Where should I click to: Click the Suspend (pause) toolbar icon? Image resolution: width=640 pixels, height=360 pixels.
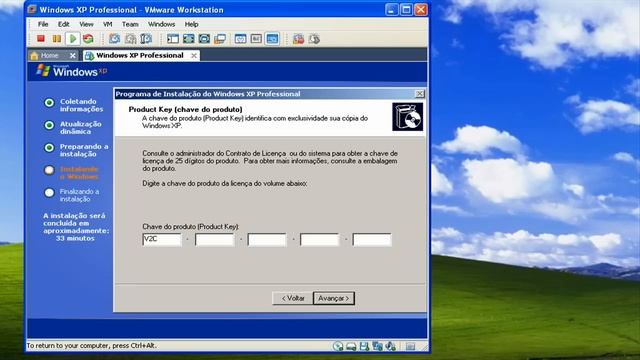pyautogui.click(x=56, y=39)
